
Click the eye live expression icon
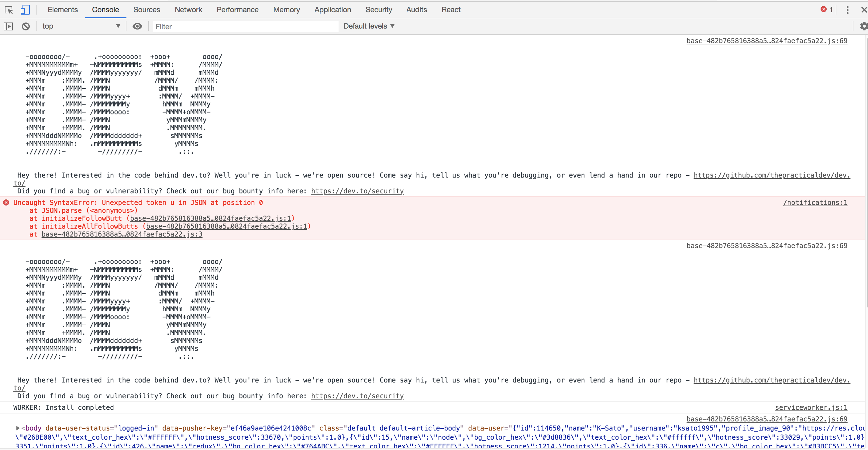[137, 26]
